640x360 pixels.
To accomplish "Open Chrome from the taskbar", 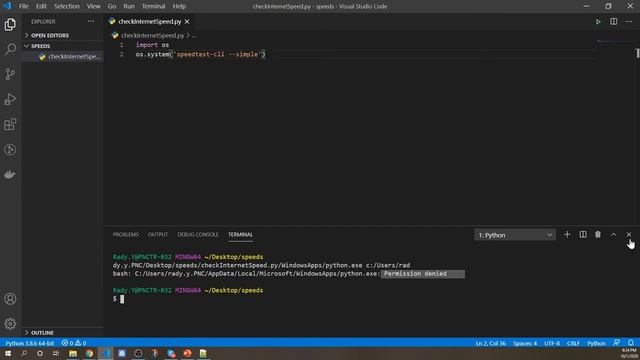I will 89,353.
